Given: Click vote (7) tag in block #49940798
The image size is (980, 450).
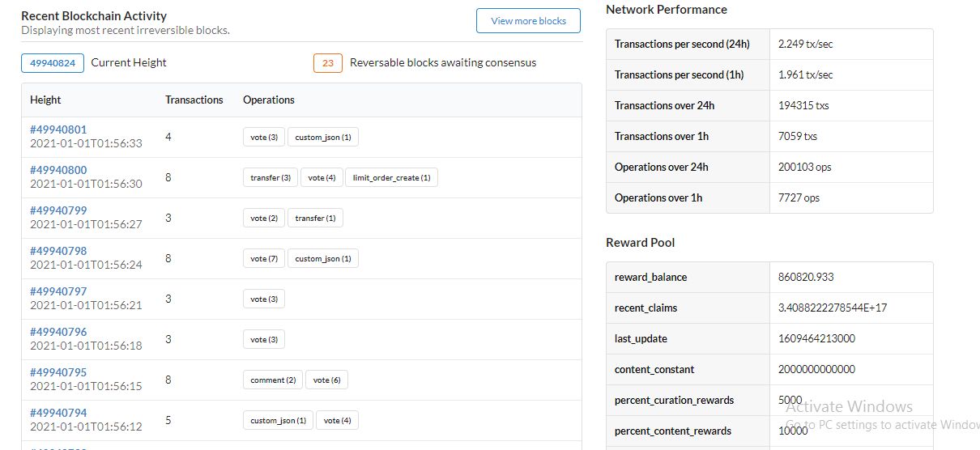Looking at the screenshot, I should click(x=264, y=258).
